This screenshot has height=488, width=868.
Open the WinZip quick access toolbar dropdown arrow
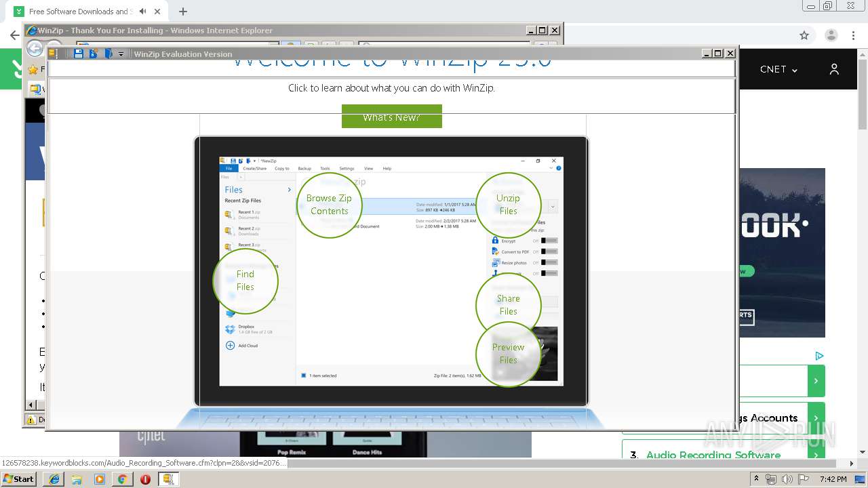pos(121,54)
